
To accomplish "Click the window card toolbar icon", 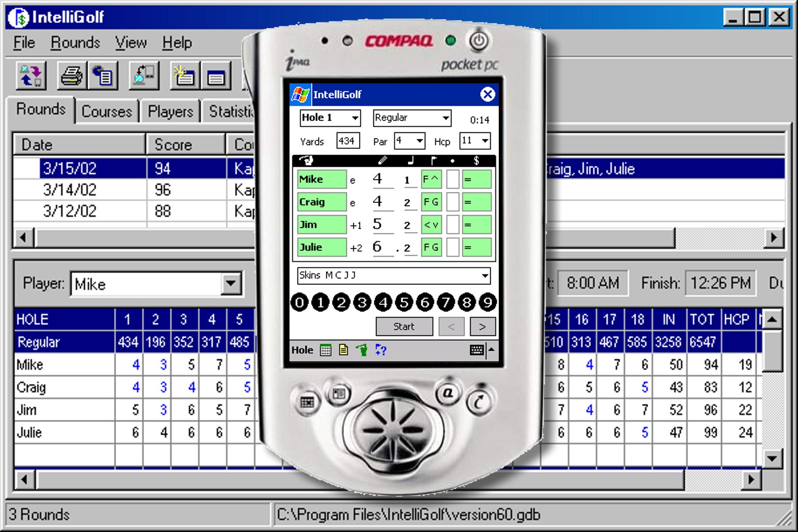I will tap(216, 76).
